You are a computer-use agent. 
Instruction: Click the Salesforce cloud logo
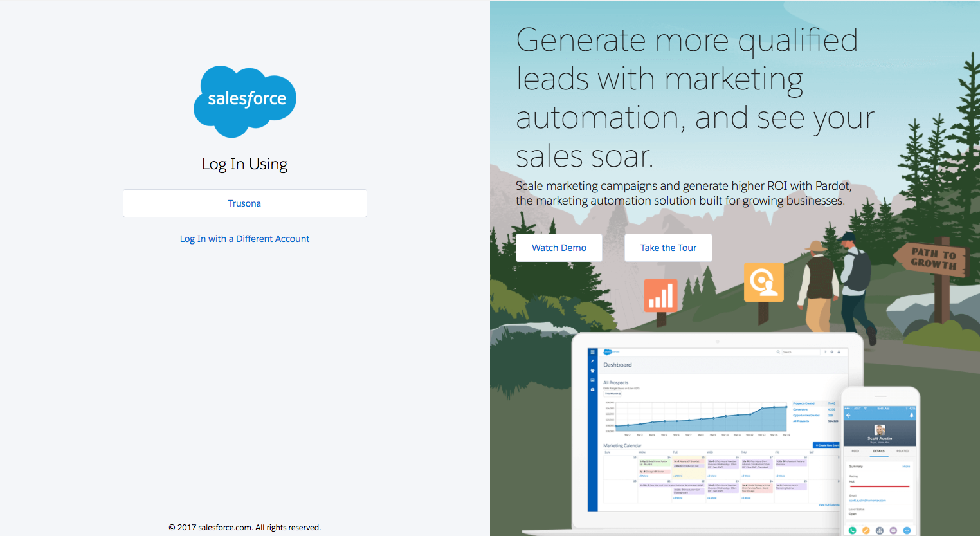pyautogui.click(x=245, y=101)
